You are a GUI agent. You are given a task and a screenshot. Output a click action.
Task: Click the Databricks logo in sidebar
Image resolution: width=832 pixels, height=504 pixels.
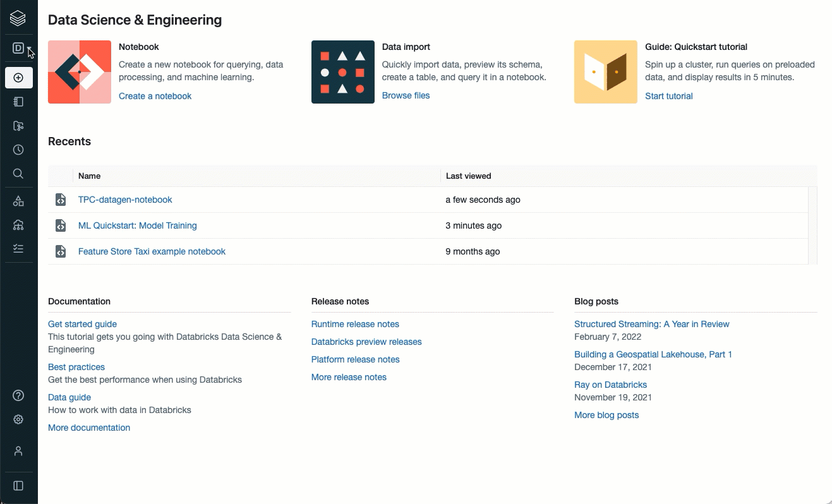[18, 18]
